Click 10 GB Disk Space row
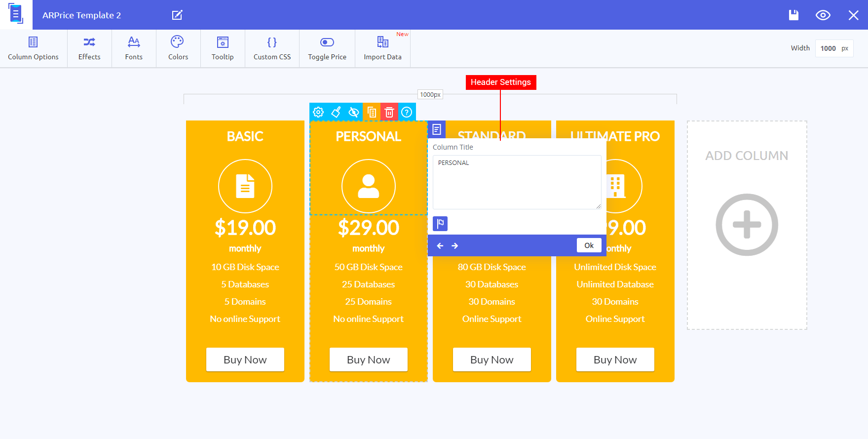This screenshot has width=868, height=439. [245, 267]
